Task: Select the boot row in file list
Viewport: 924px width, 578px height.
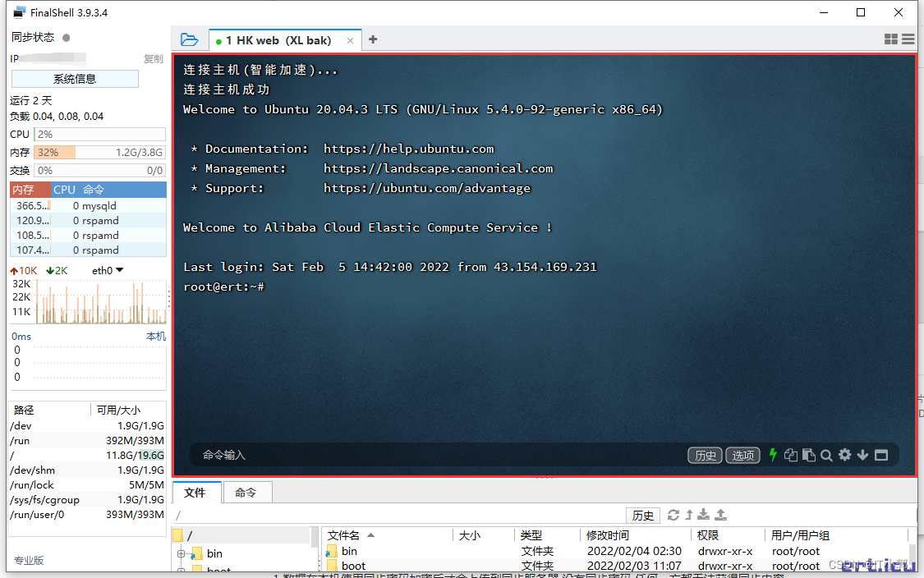Action: (616, 566)
